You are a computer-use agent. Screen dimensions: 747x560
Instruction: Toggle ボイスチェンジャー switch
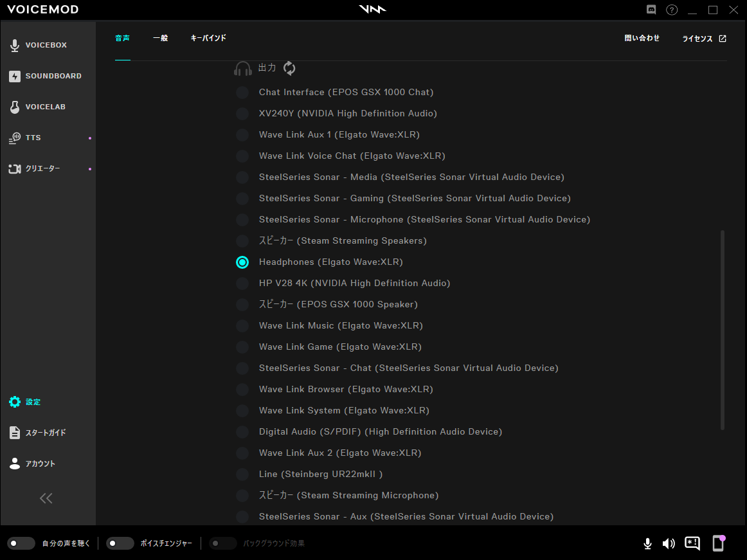pyautogui.click(x=120, y=543)
